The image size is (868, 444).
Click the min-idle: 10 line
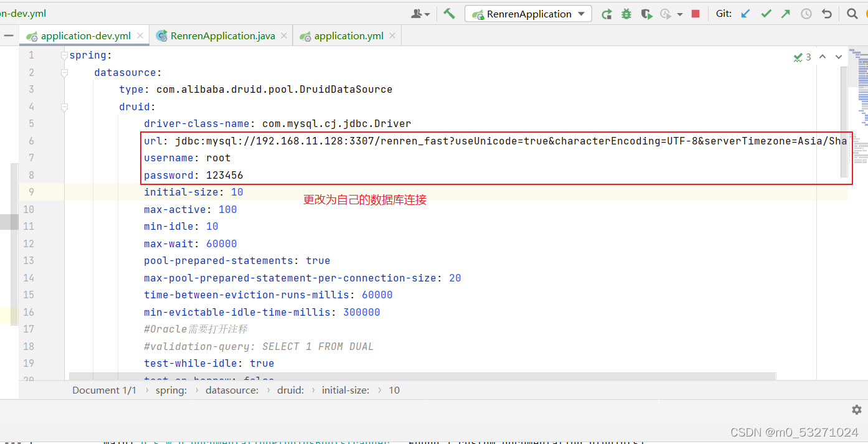point(181,226)
